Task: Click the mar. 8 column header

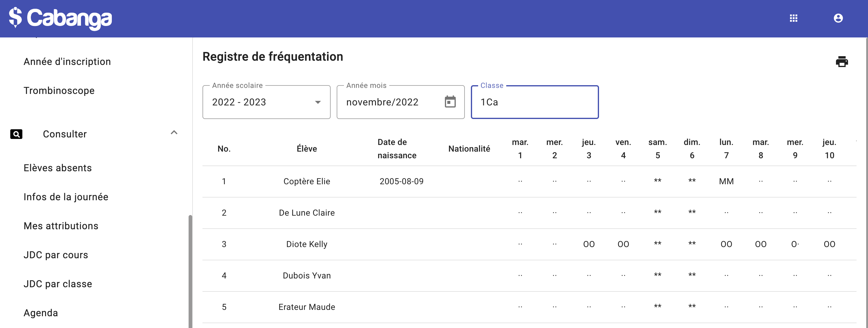Action: 760,149
